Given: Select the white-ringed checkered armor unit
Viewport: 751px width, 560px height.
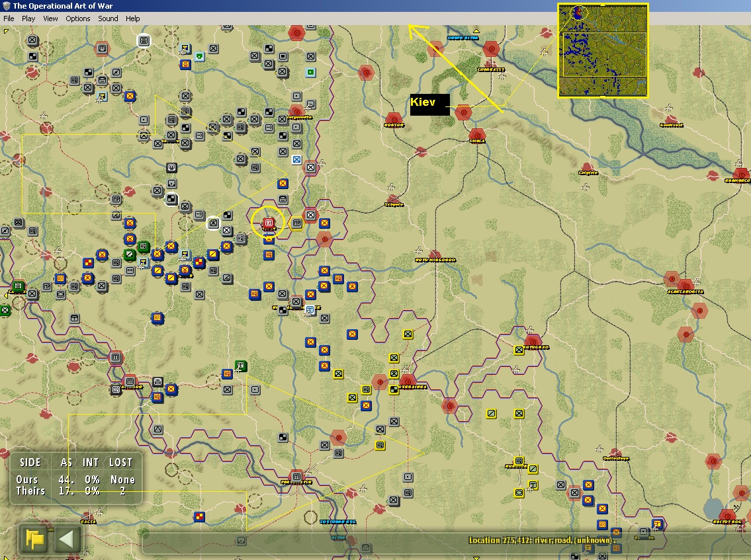Looking at the screenshot, I should click(x=171, y=198).
